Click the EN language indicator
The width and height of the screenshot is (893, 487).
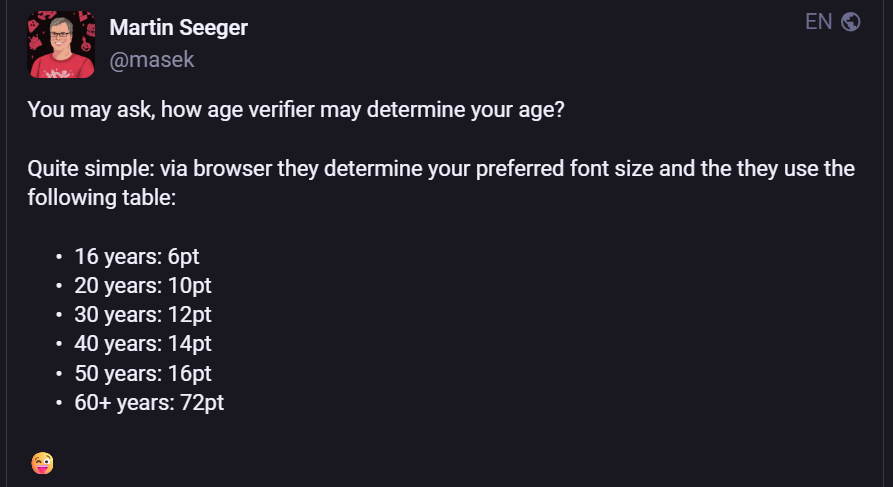[818, 22]
